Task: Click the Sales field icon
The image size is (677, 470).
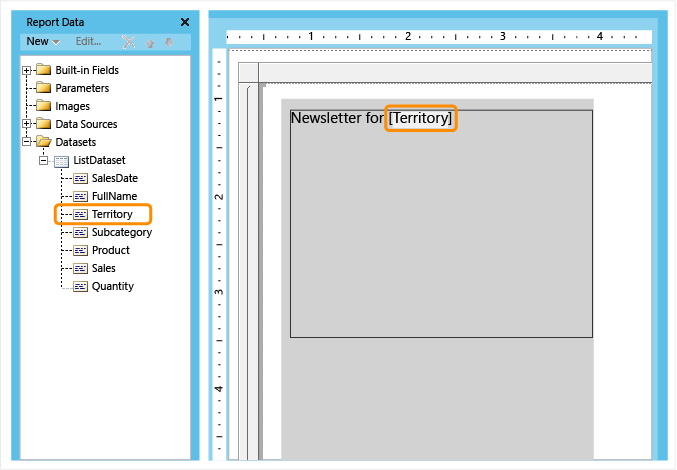Action: pos(80,269)
